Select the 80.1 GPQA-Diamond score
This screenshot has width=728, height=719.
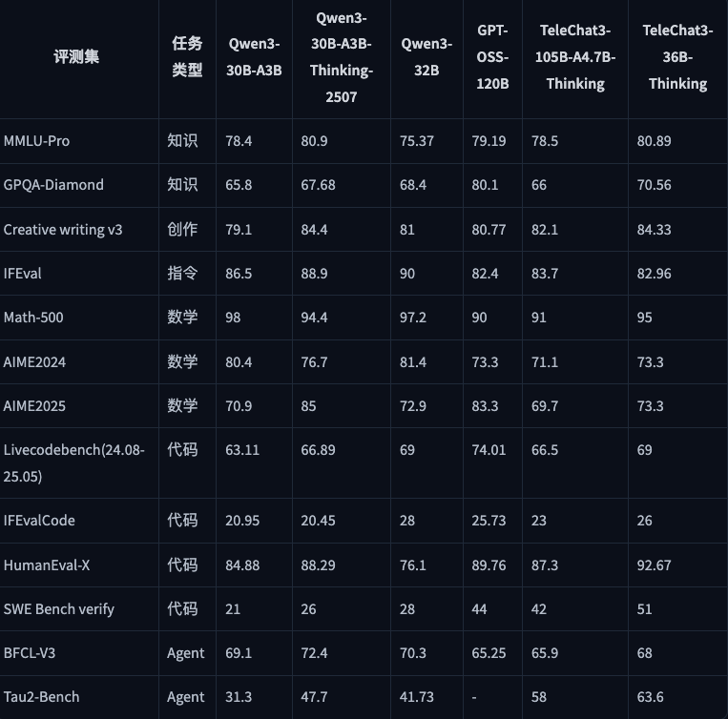tap(486, 185)
